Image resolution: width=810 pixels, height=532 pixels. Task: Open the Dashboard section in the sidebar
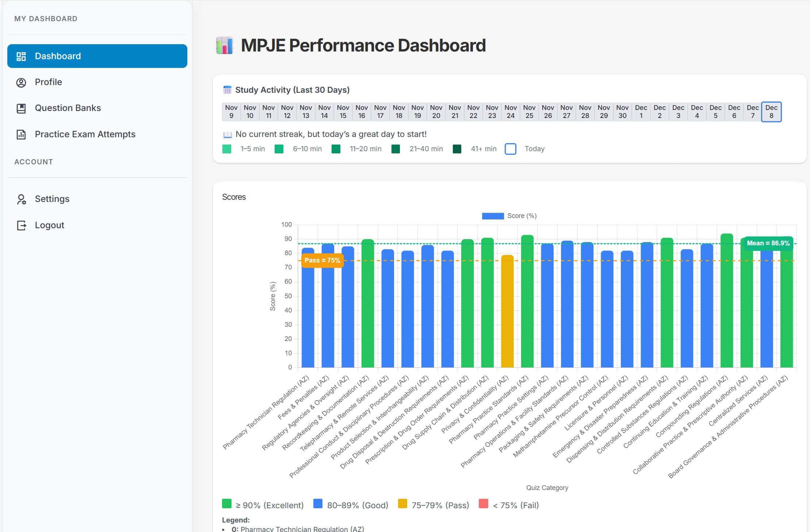click(58, 56)
